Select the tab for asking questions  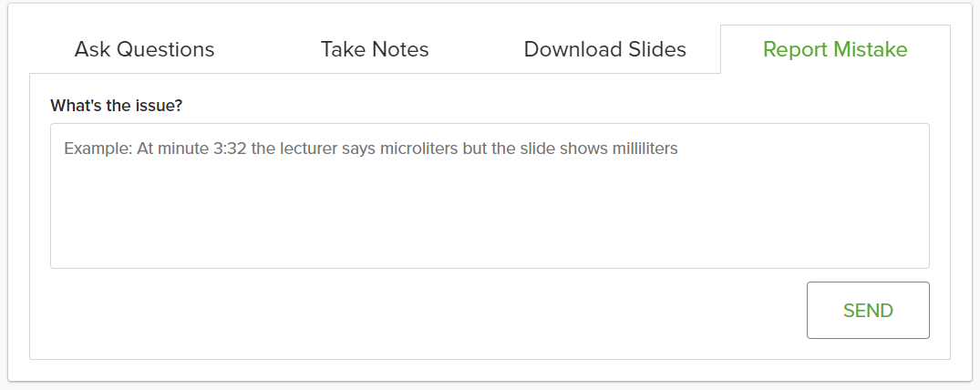click(x=144, y=49)
